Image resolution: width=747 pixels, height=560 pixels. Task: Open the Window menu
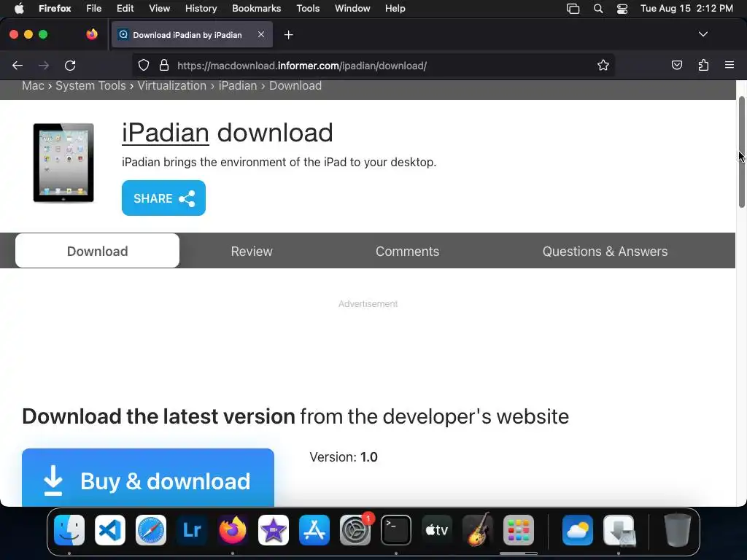coord(352,9)
